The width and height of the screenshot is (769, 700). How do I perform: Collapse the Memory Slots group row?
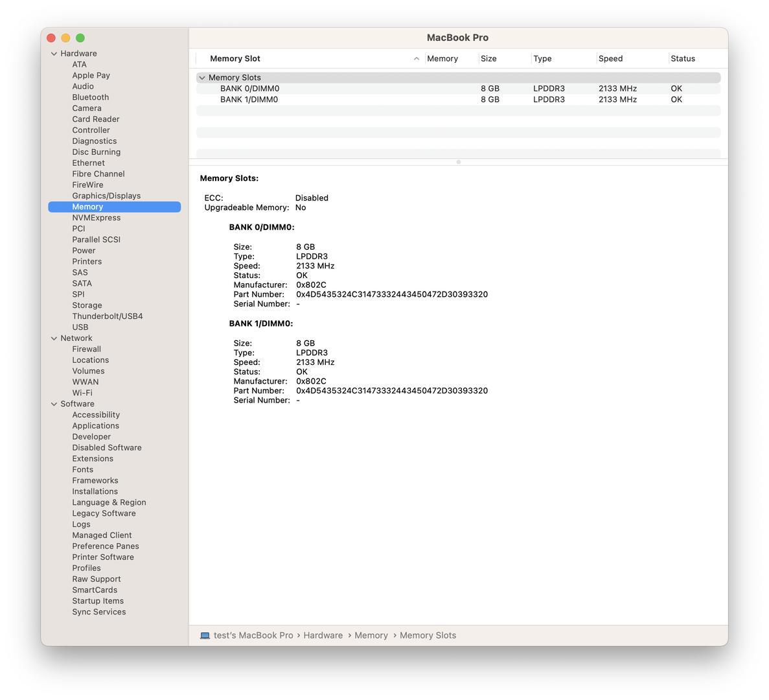pos(202,78)
